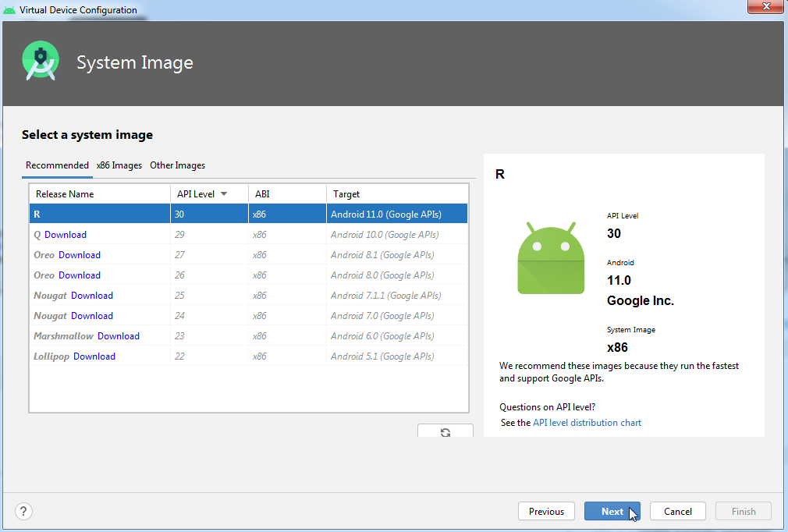Select 'Android 5.1 (Google APIs)' row
This screenshot has height=532, width=788.
click(248, 356)
